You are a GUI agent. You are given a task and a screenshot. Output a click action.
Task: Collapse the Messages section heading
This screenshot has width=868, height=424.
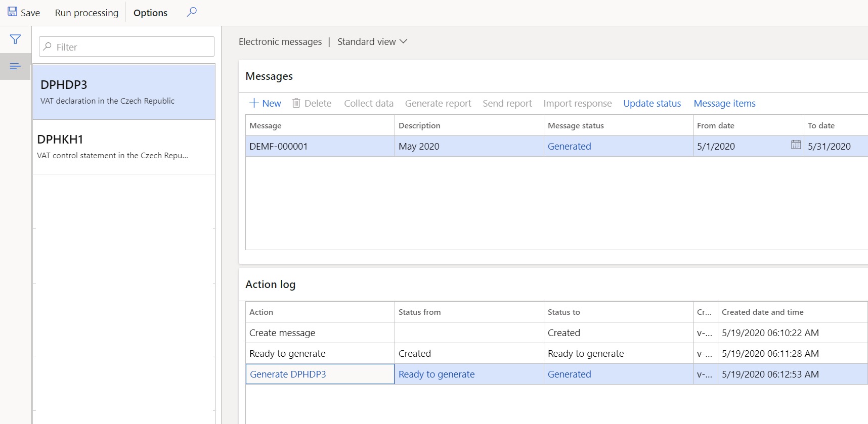[x=269, y=76]
